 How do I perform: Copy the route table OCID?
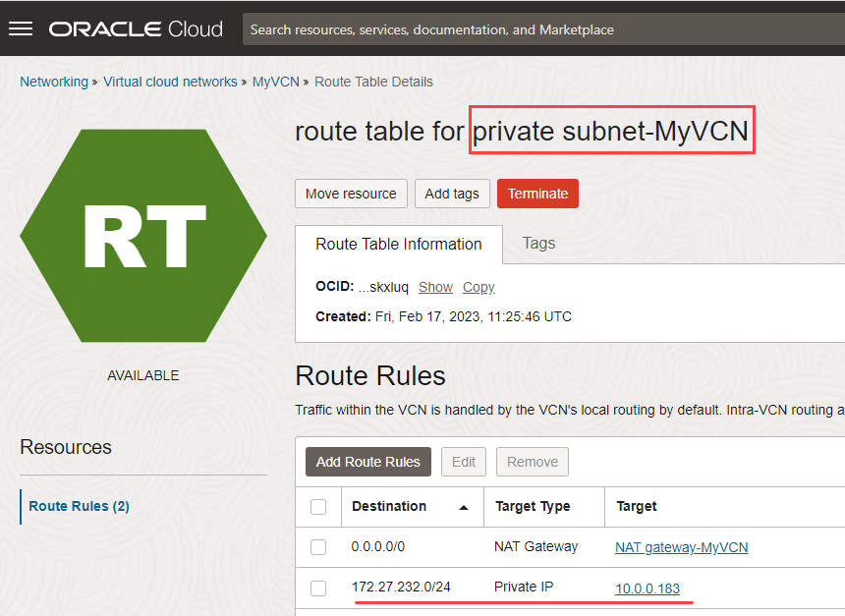tap(479, 287)
